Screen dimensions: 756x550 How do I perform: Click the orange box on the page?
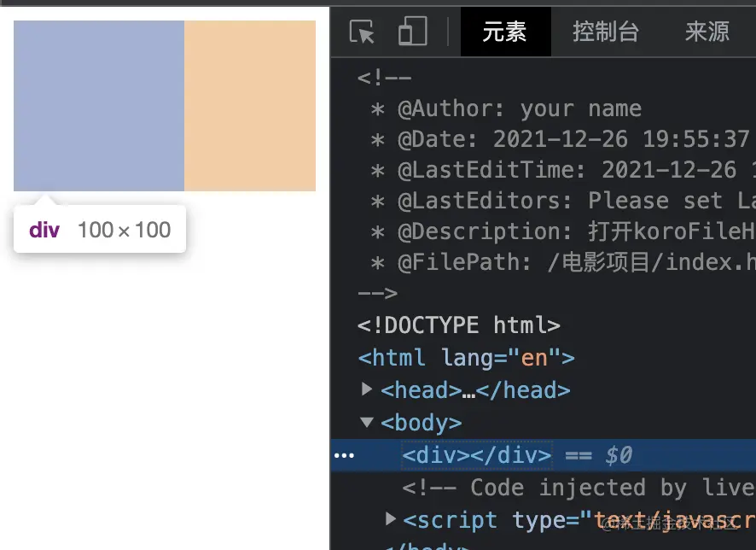(x=250, y=106)
